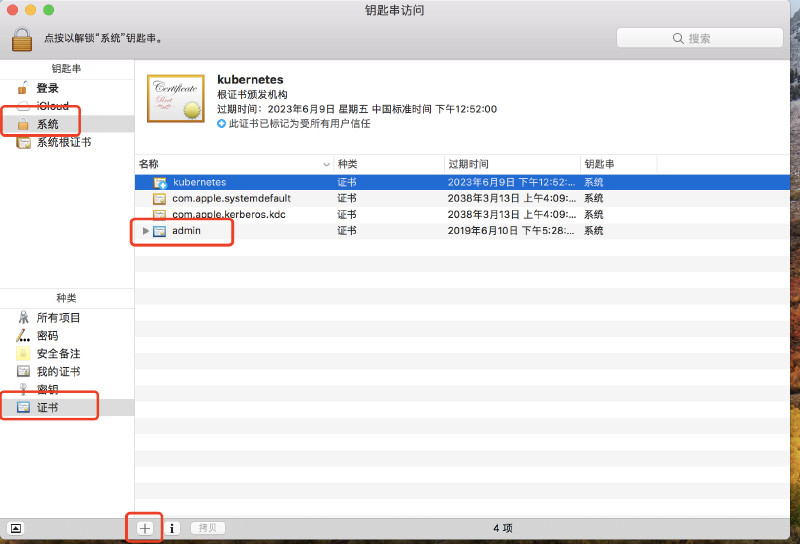This screenshot has height=544, width=800.
Task: Select the 密钥 category
Action: coord(47,389)
